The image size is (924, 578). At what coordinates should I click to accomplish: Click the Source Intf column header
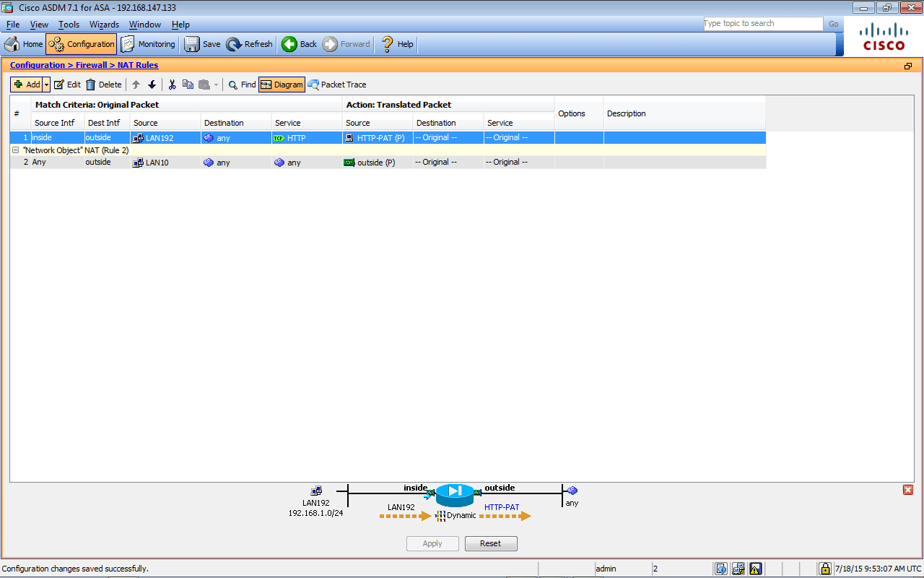58,123
